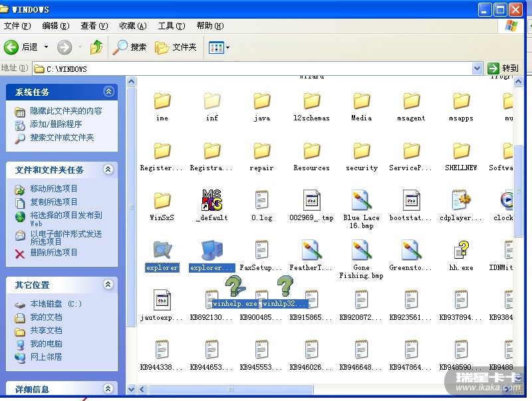This screenshot has width=532, height=401.
Task: Click the horizontal scrollbar left arrow
Action: (x=142, y=389)
